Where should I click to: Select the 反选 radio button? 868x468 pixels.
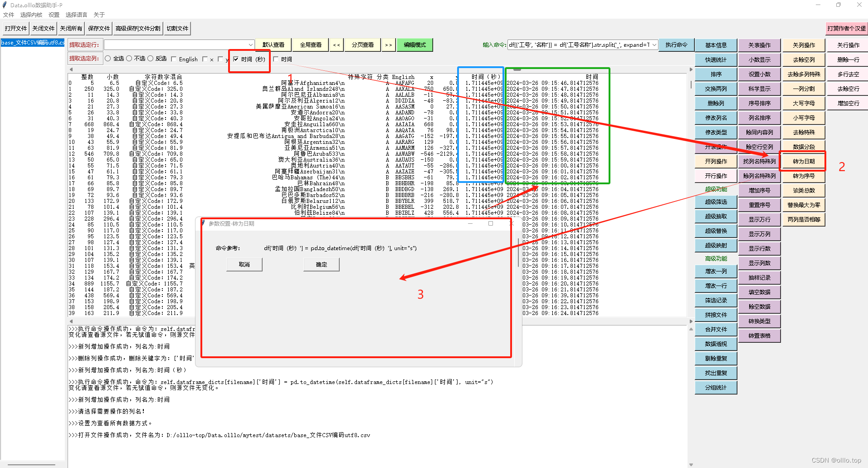click(151, 59)
